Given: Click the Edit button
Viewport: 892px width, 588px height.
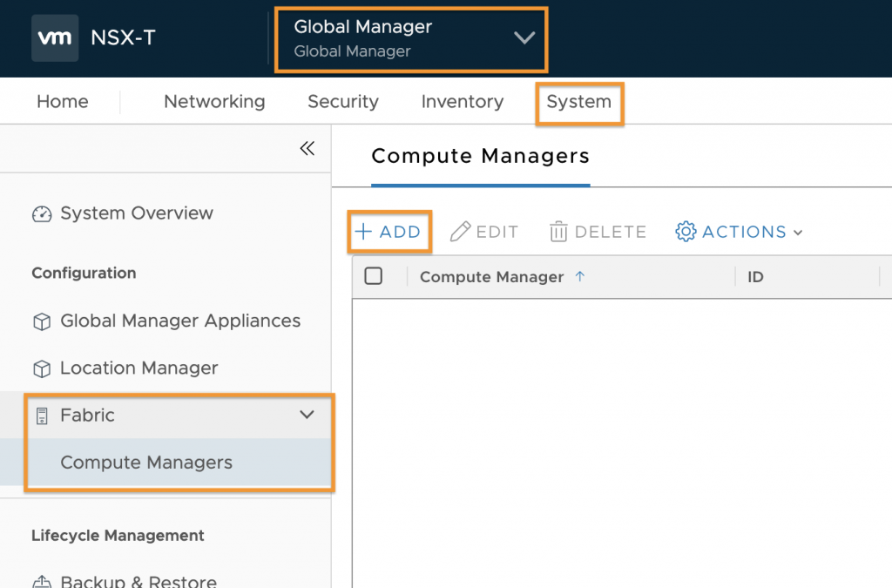Looking at the screenshot, I should (x=484, y=232).
